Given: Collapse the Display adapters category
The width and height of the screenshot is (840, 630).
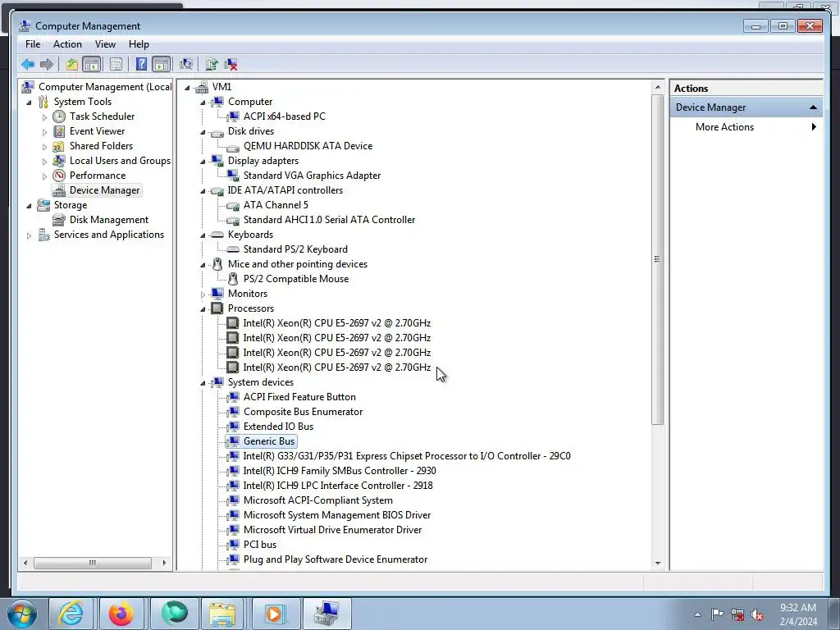Looking at the screenshot, I should point(203,162).
